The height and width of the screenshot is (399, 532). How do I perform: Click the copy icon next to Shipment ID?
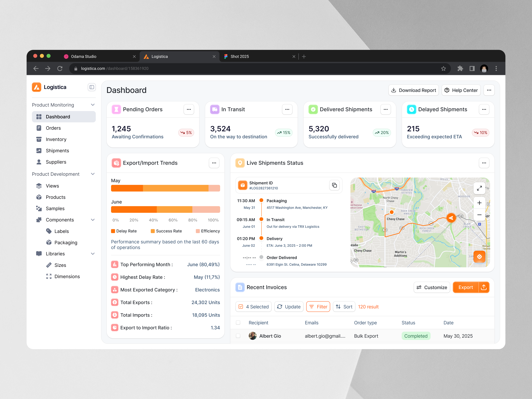(x=334, y=185)
